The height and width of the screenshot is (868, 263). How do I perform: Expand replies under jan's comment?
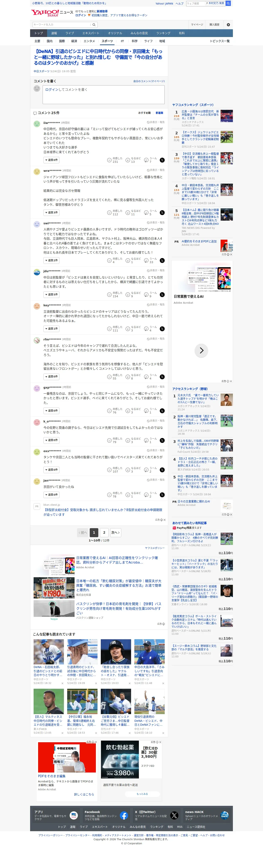point(51,495)
